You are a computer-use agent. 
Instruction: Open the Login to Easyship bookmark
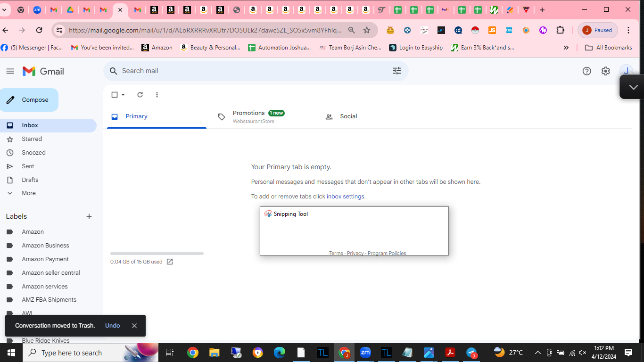click(416, 48)
